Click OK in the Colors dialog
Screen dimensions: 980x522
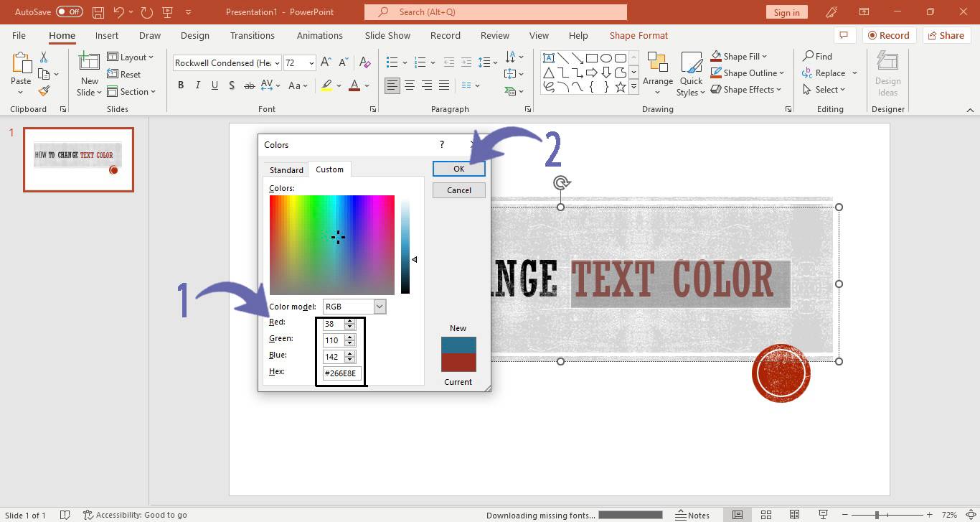click(459, 169)
